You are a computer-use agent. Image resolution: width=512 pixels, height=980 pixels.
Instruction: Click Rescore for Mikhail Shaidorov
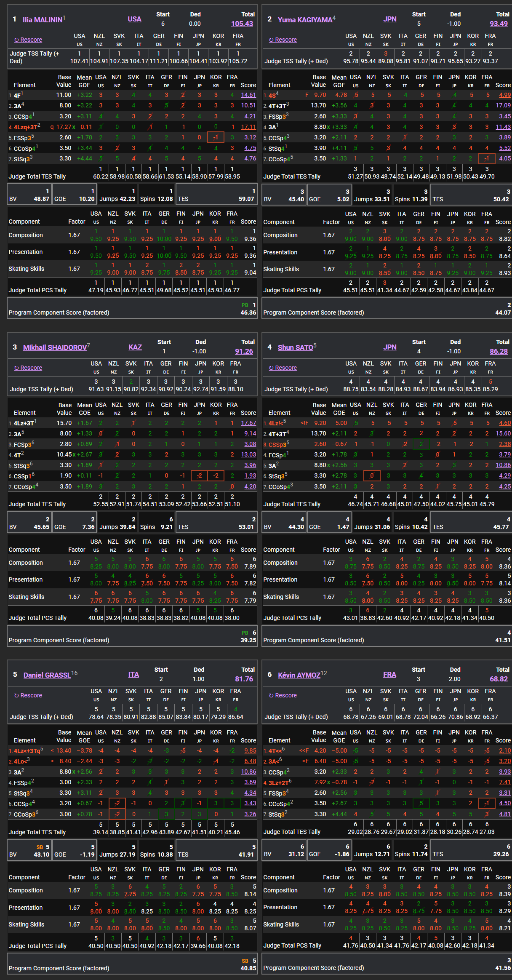coord(28,368)
